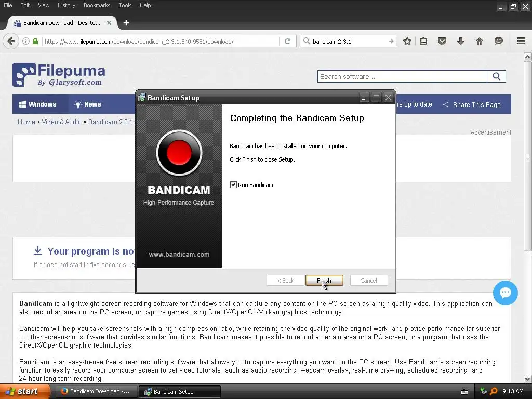Show bookmarks list icon

point(423,42)
